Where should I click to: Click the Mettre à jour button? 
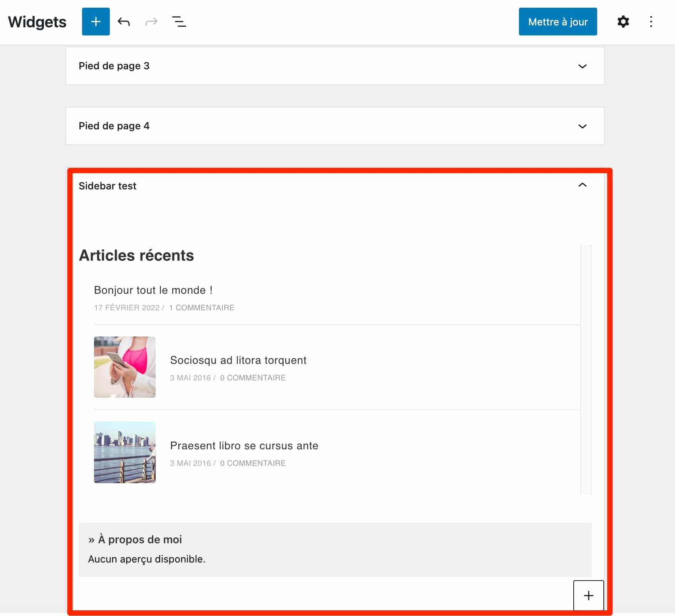557,22
